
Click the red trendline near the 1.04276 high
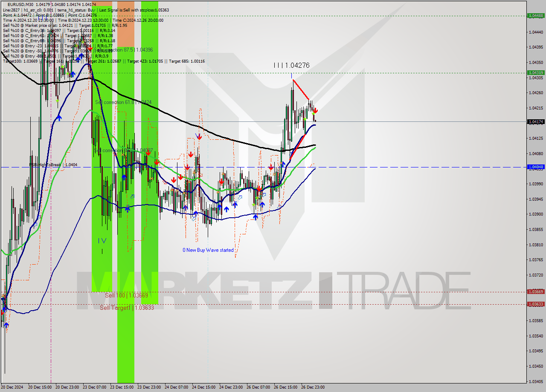tap(301, 90)
